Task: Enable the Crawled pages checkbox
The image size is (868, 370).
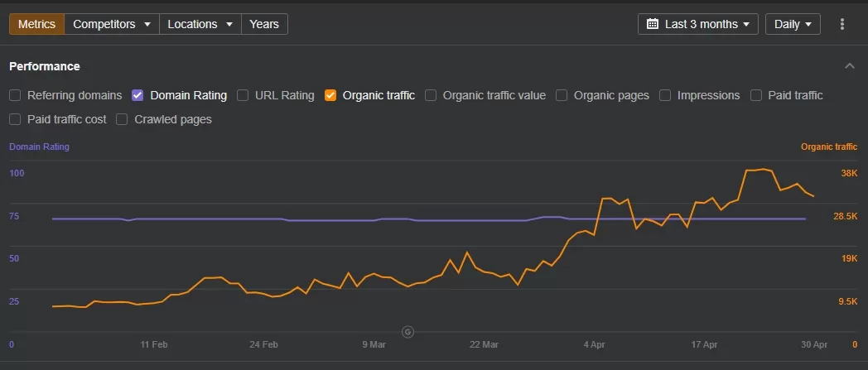Action: point(122,119)
